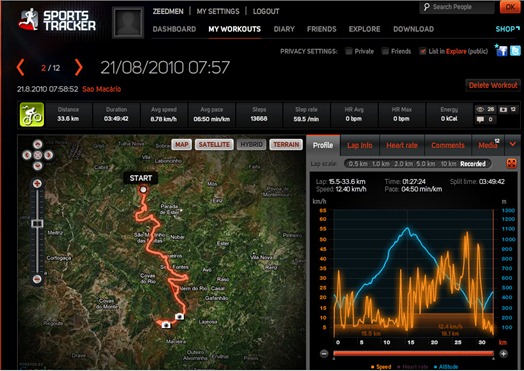Pan the map left
This screenshot has height=371, width=524.
tap(27, 155)
